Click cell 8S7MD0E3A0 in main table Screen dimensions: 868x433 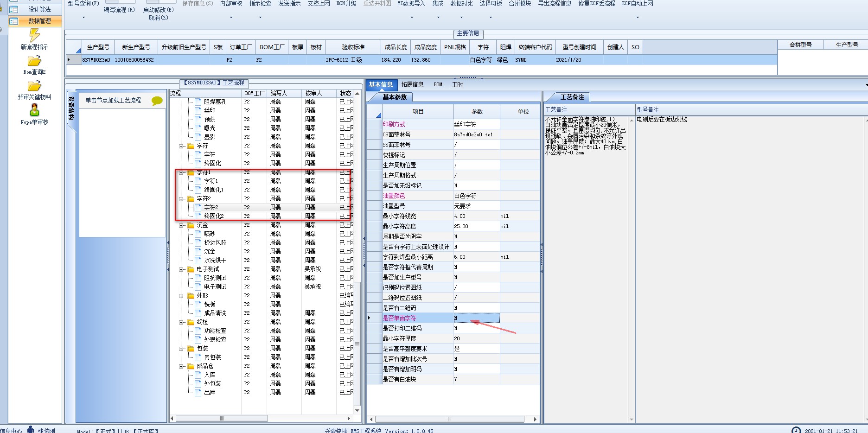point(96,60)
